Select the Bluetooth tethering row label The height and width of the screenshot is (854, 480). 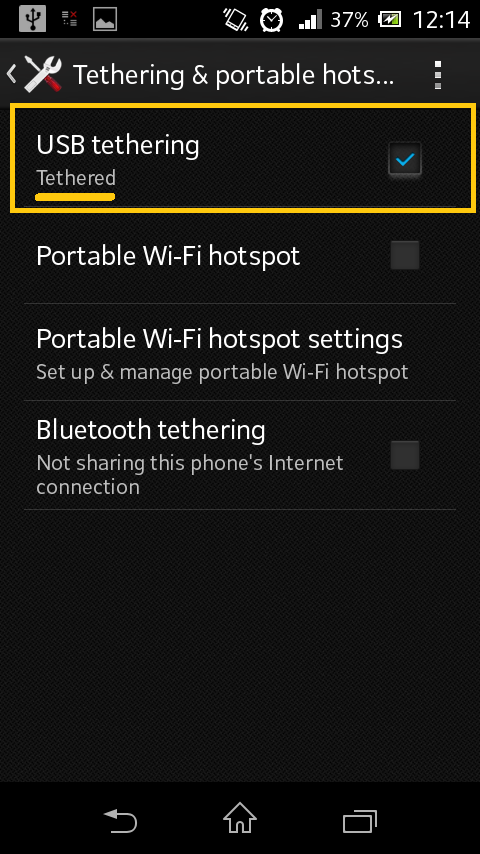tap(151, 430)
